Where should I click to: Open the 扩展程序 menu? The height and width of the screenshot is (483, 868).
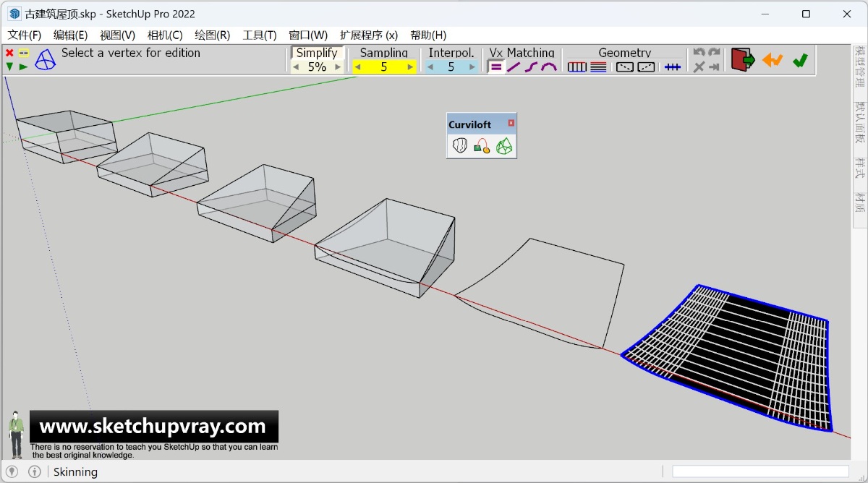[x=368, y=35]
